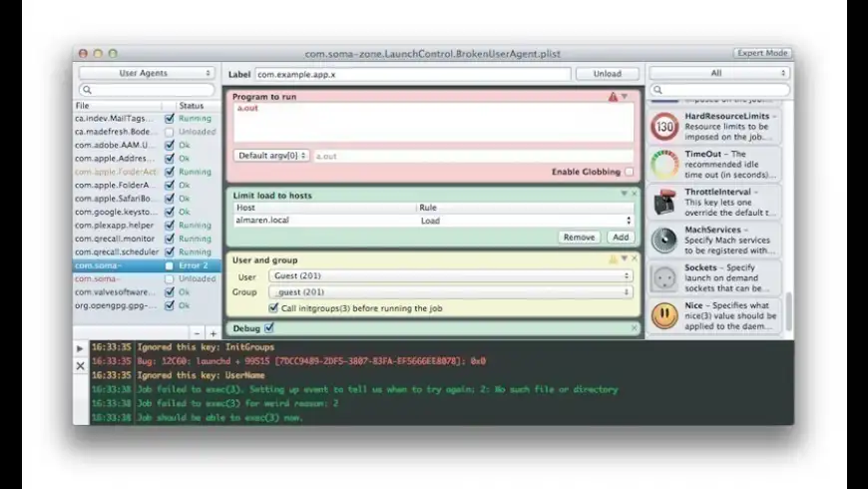Click the yellow warning icon in User and group
The height and width of the screenshot is (489, 868).
coord(614,259)
